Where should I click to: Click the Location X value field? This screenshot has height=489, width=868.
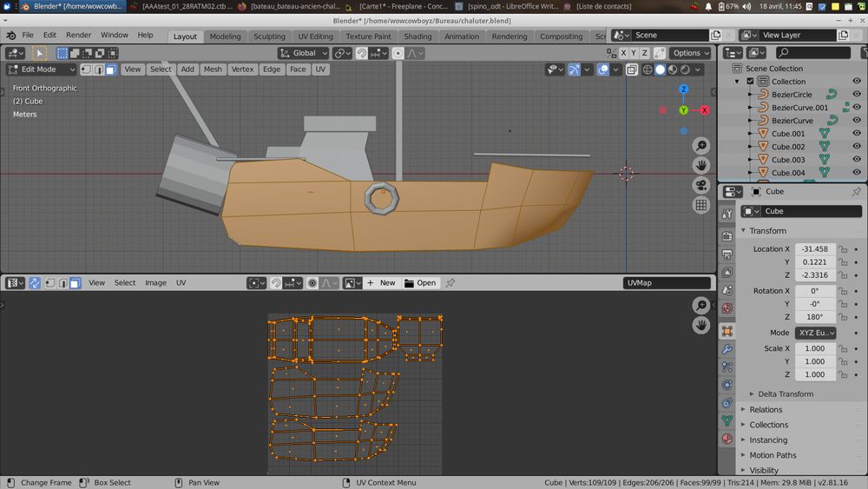click(815, 249)
